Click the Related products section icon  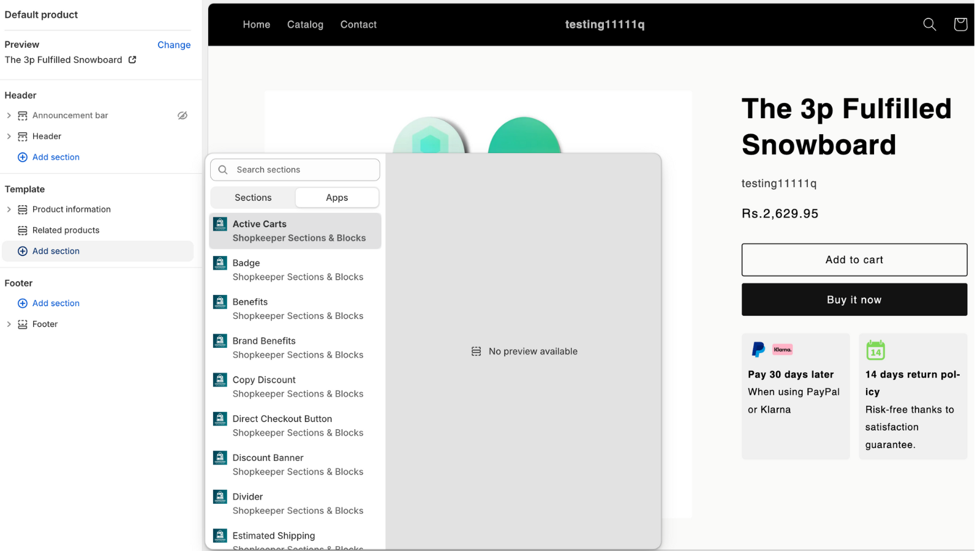22,230
